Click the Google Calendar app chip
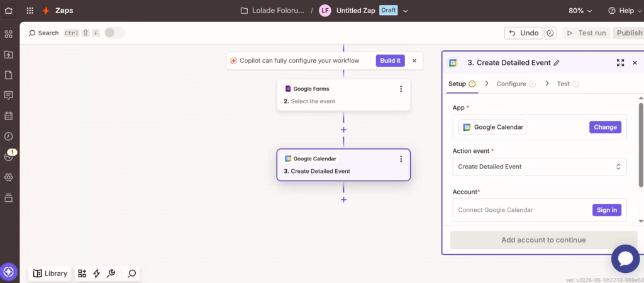This screenshot has width=644, height=283. 492,127
